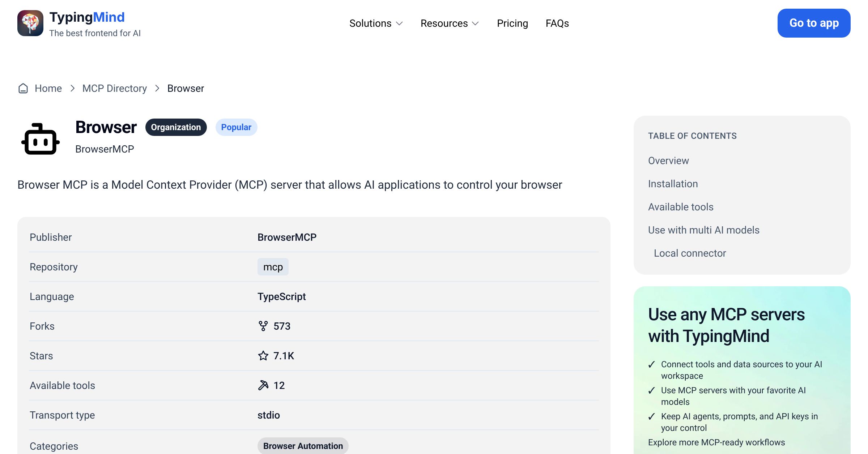
Task: Click the Organization badge
Action: (176, 127)
